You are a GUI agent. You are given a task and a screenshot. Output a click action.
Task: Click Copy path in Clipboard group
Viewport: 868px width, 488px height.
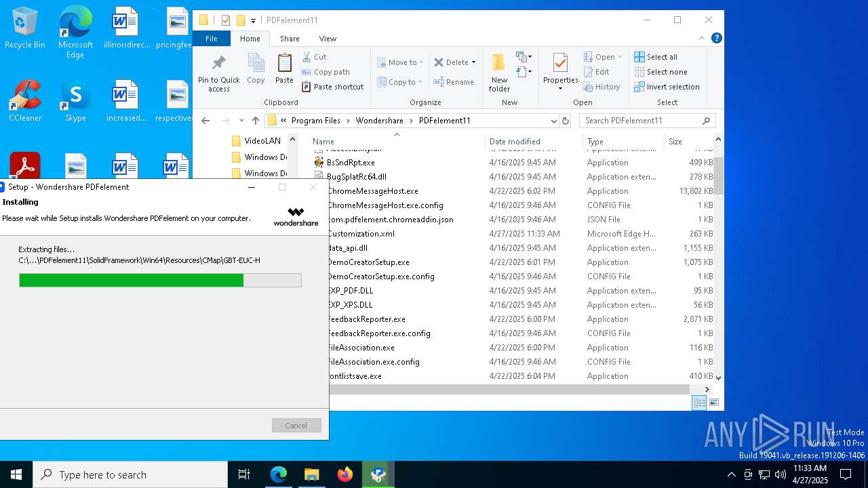325,72
